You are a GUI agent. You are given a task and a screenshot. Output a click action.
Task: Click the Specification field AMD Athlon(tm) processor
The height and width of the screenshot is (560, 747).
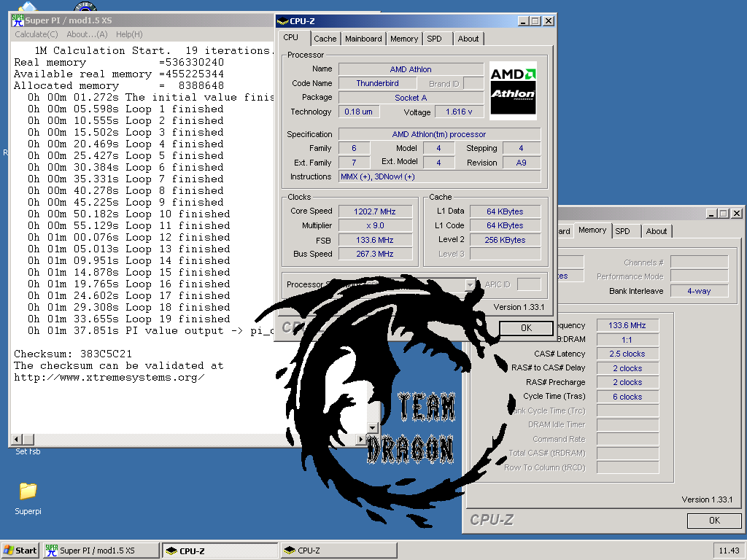coord(439,134)
